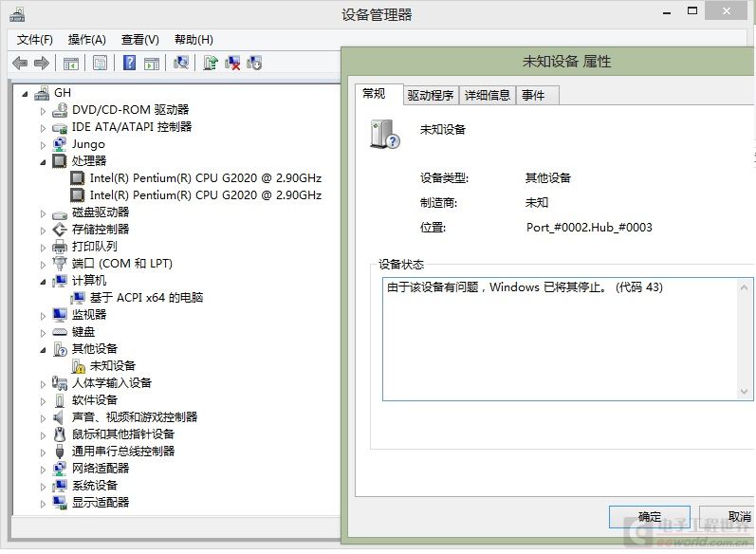Screen dimensions: 756x554
Task: Click the 打印队列 printer icon
Action: coord(60,247)
